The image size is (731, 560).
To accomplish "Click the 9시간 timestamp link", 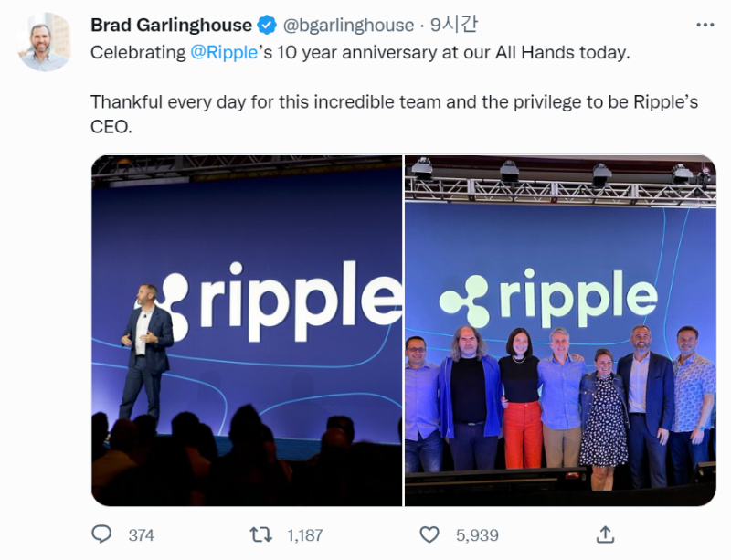I will coord(453,25).
